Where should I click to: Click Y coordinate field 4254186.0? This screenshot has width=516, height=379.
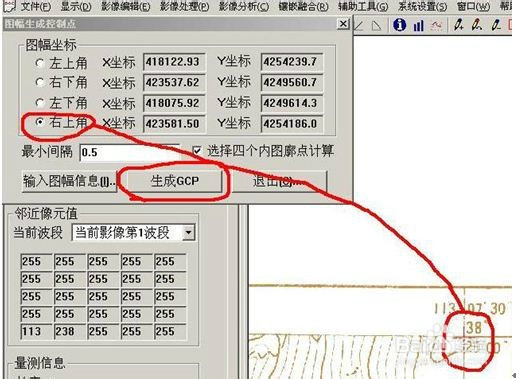(x=292, y=124)
